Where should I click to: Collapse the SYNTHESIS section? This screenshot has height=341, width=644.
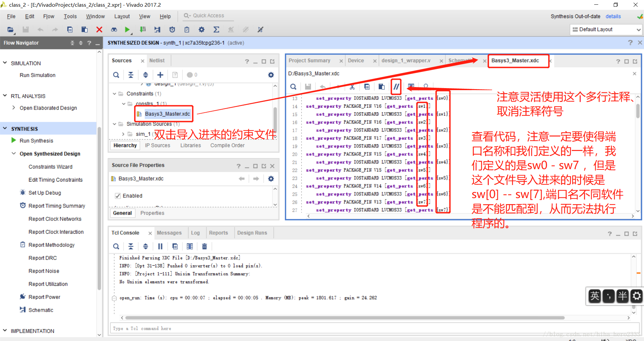pos(5,128)
